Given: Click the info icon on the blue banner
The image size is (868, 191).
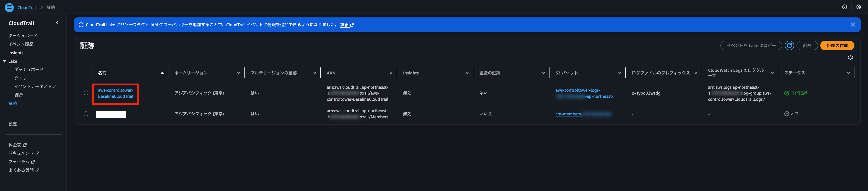Looking at the screenshot, I should [81, 25].
